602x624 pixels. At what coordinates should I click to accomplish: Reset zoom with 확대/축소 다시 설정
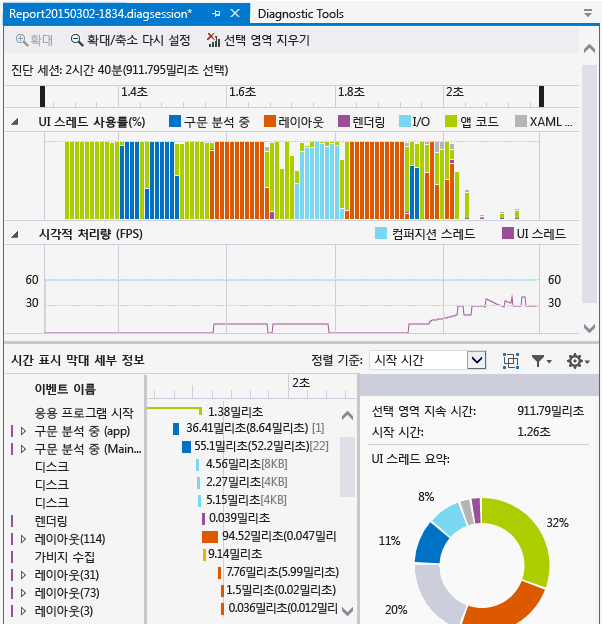pyautogui.click(x=131, y=40)
